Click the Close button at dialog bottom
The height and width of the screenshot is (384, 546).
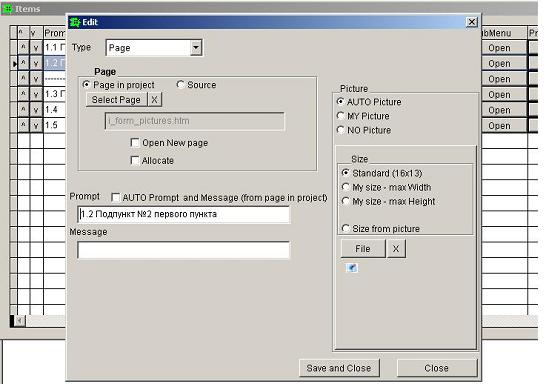437,368
